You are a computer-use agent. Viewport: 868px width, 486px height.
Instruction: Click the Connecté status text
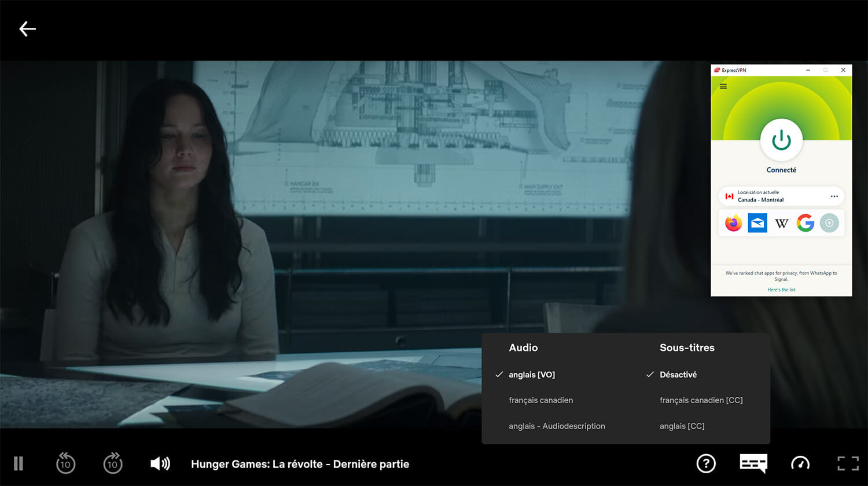pos(781,170)
